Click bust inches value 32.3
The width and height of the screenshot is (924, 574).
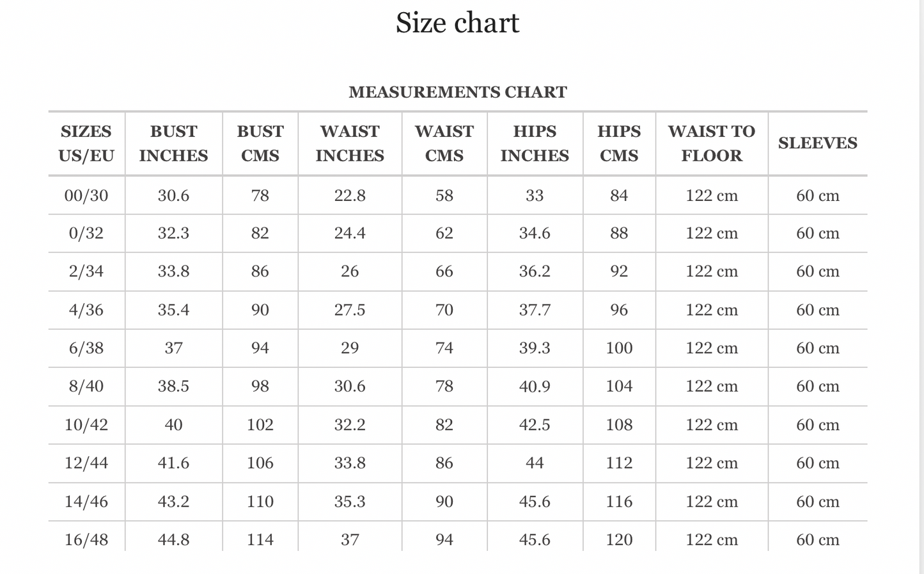point(173,234)
